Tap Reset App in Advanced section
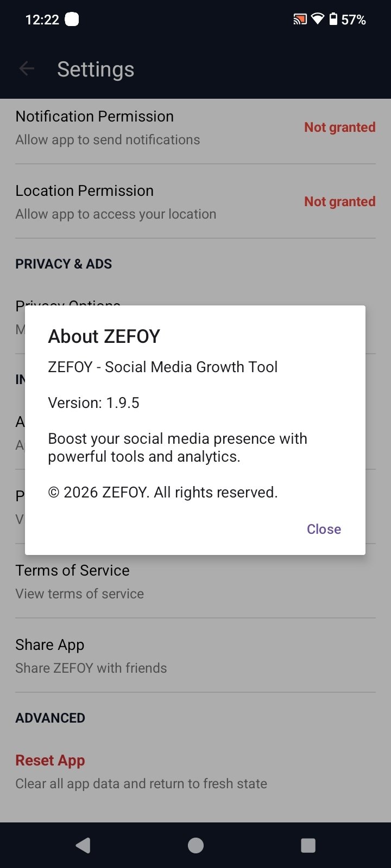This screenshot has height=868, width=391. [x=50, y=761]
